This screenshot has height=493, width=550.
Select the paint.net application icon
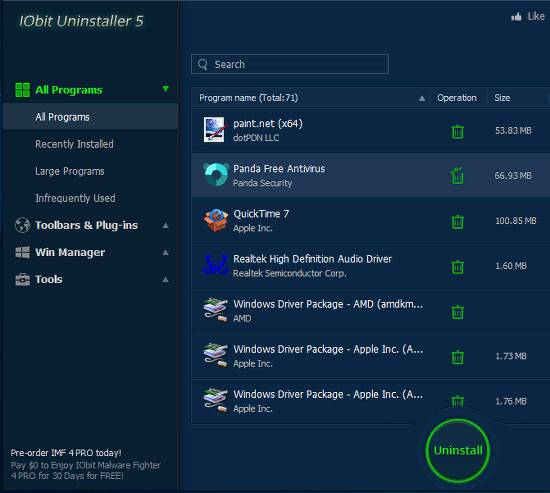(214, 129)
